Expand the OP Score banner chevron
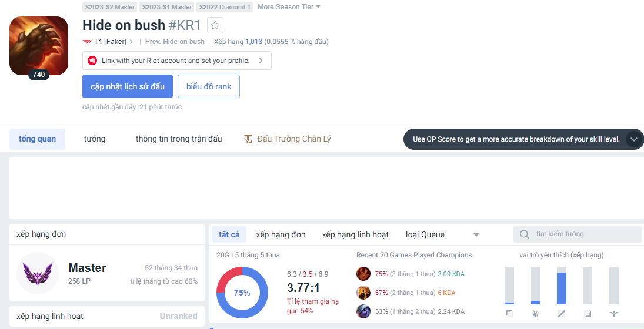The image size is (644, 329). coord(633,139)
